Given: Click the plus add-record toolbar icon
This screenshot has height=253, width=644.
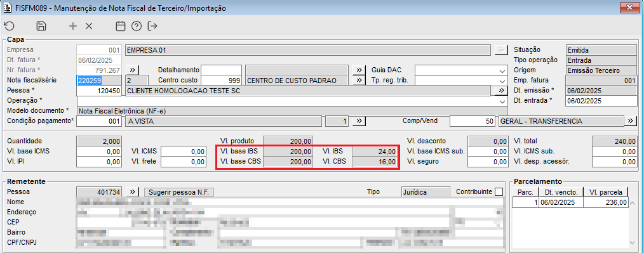Looking at the screenshot, I should (73, 26).
